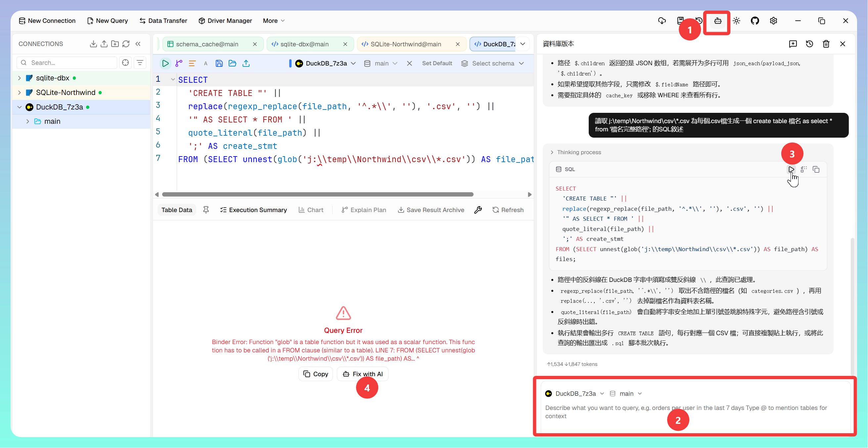Open a SQL file folder icon
Viewport: 868px width, 448px height.
233,63
